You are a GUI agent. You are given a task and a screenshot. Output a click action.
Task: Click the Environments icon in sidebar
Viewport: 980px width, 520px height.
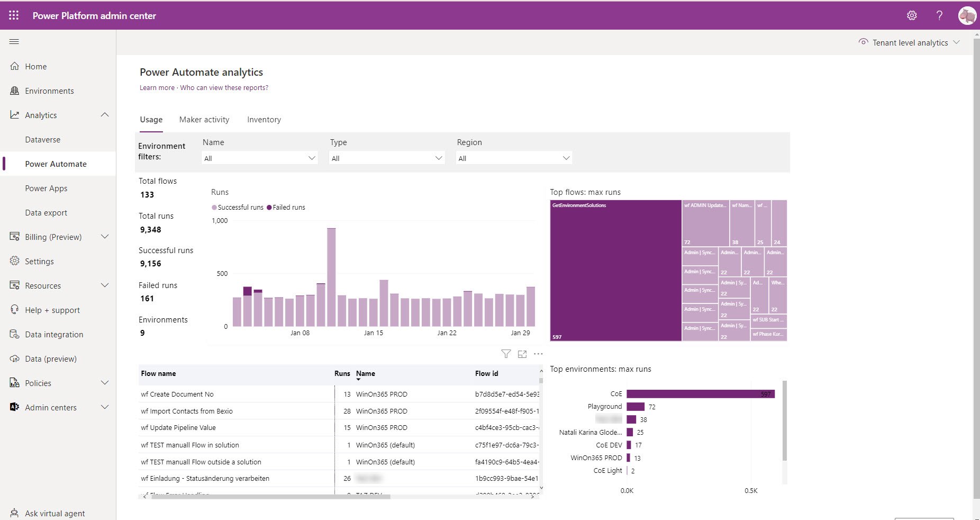click(x=15, y=91)
